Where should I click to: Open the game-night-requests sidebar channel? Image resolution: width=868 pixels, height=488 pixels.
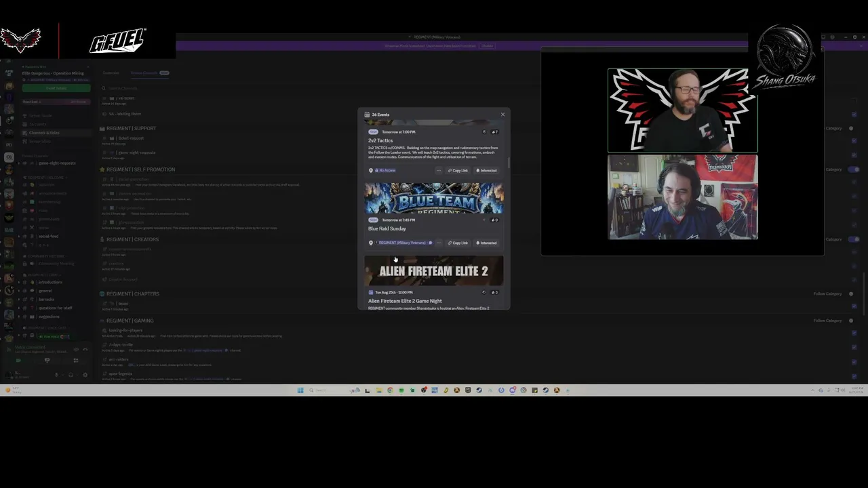57,163
